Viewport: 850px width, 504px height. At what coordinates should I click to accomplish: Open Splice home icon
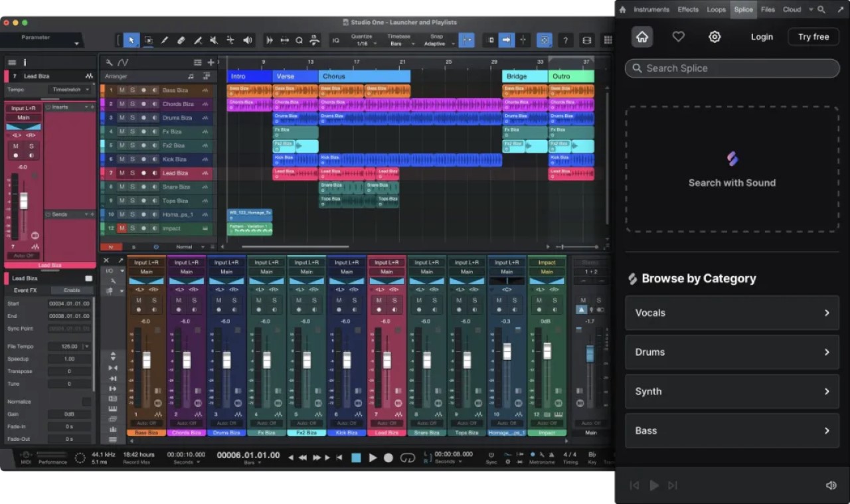pos(642,37)
